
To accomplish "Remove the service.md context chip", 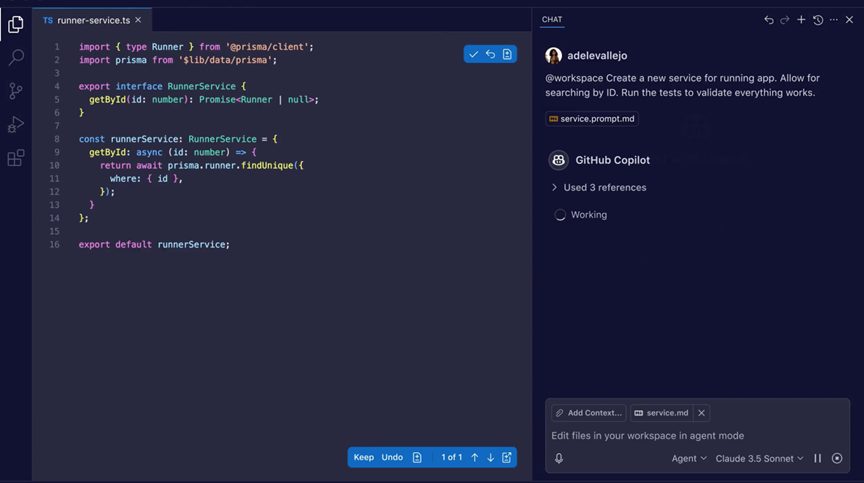I will [701, 413].
